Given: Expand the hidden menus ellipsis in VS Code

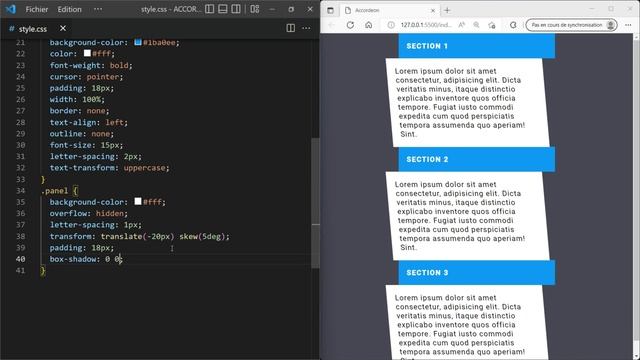Looking at the screenshot, I should (x=98, y=9).
